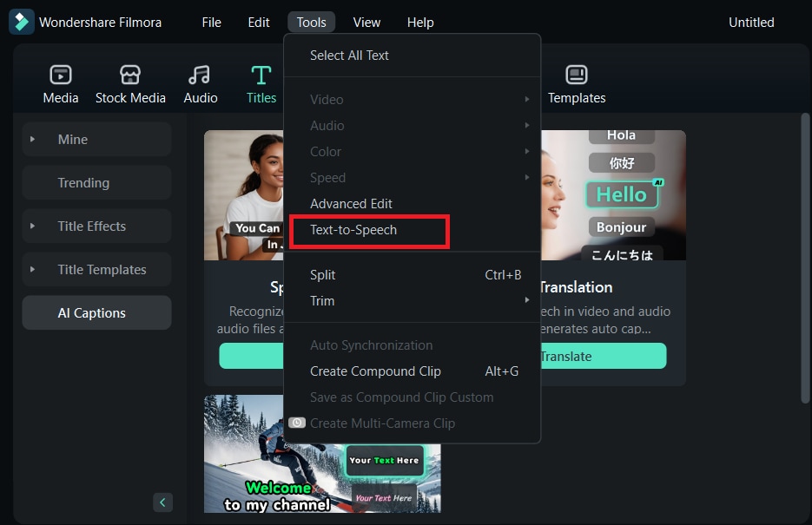Click the Translation card heading
Image resolution: width=812 pixels, height=525 pixels.
click(x=576, y=287)
